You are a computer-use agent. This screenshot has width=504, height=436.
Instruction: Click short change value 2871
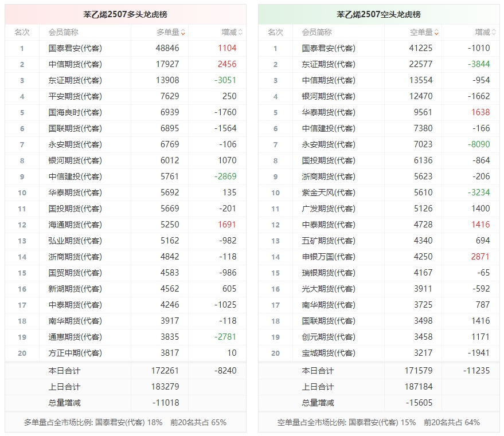pos(480,257)
